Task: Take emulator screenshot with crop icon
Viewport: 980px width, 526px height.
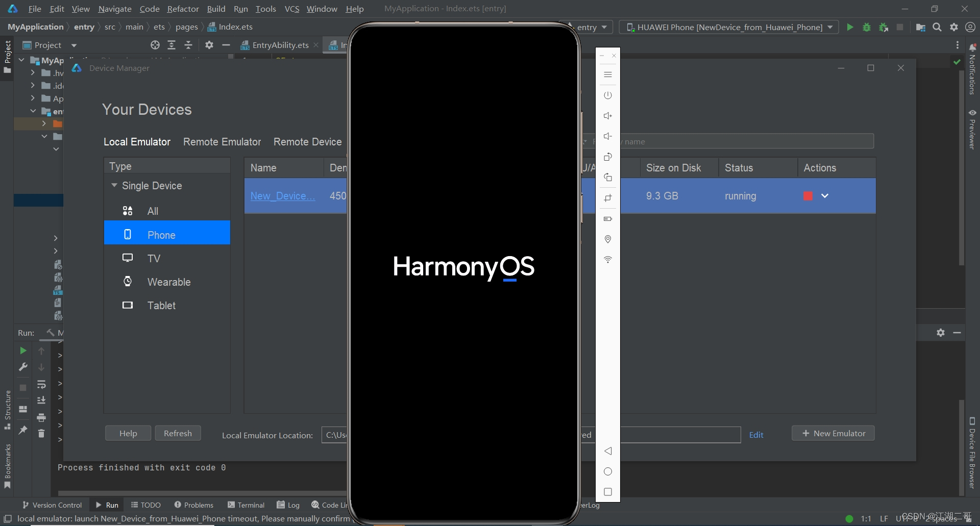Action: (607, 198)
